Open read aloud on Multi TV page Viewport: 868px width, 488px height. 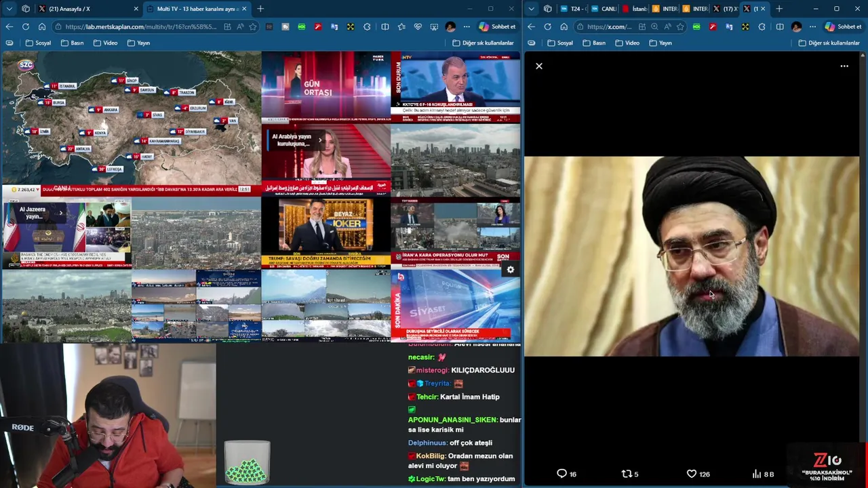pos(240,26)
